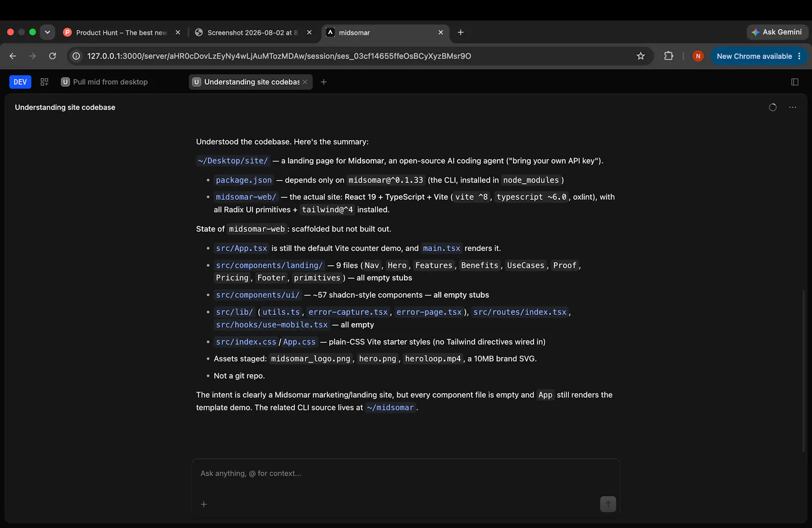The height and width of the screenshot is (528, 812).
Task: Bookmark this page with the star
Action: [x=640, y=56]
